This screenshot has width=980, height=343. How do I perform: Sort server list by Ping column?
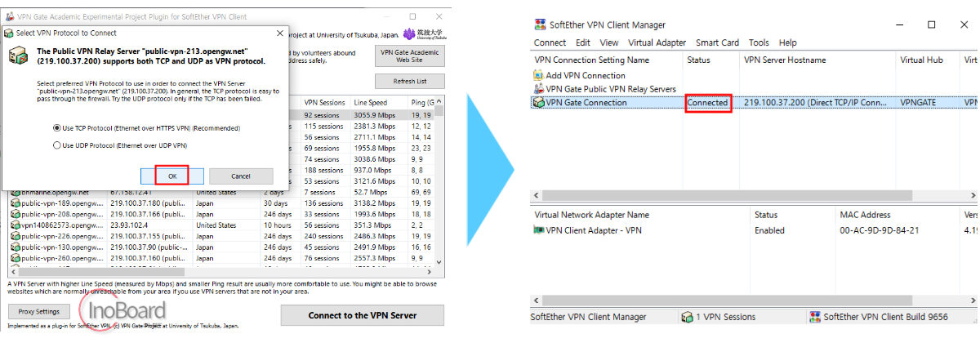pos(421,102)
